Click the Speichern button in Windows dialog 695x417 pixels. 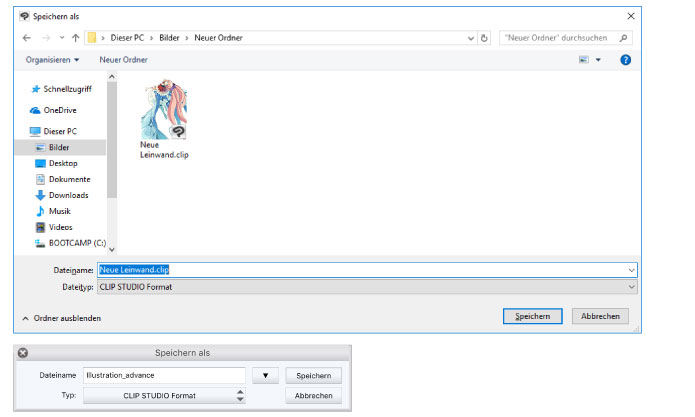point(532,316)
